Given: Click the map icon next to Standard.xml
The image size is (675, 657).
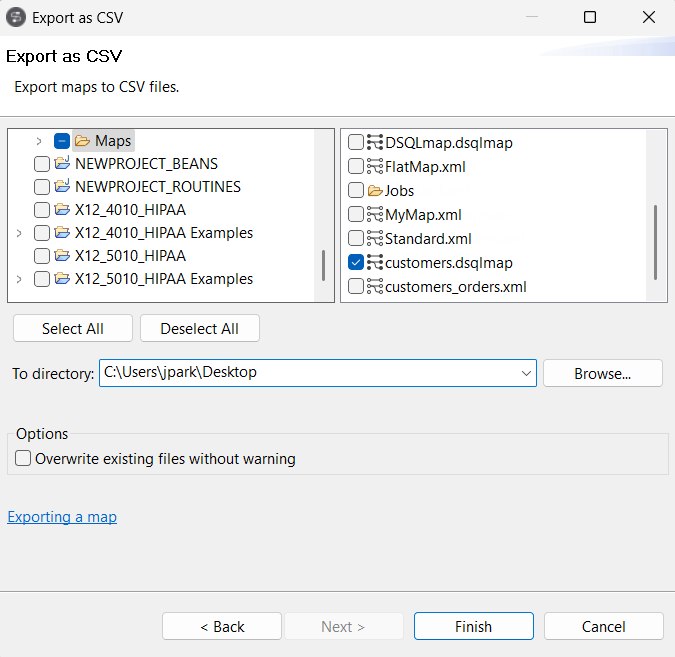Looking at the screenshot, I should (x=376, y=239).
